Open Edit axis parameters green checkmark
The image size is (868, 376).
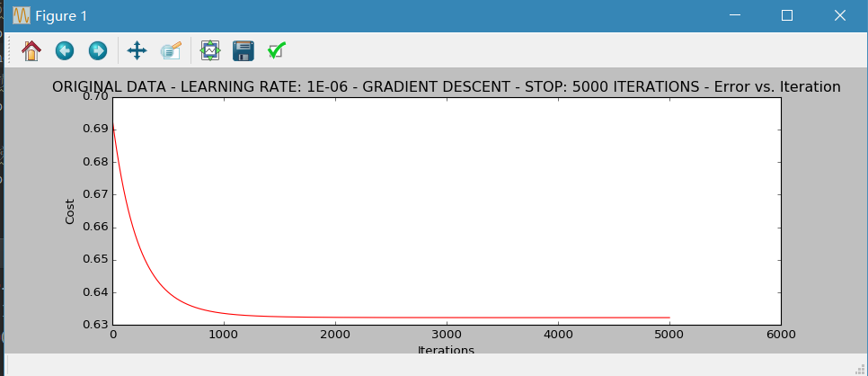click(x=276, y=51)
